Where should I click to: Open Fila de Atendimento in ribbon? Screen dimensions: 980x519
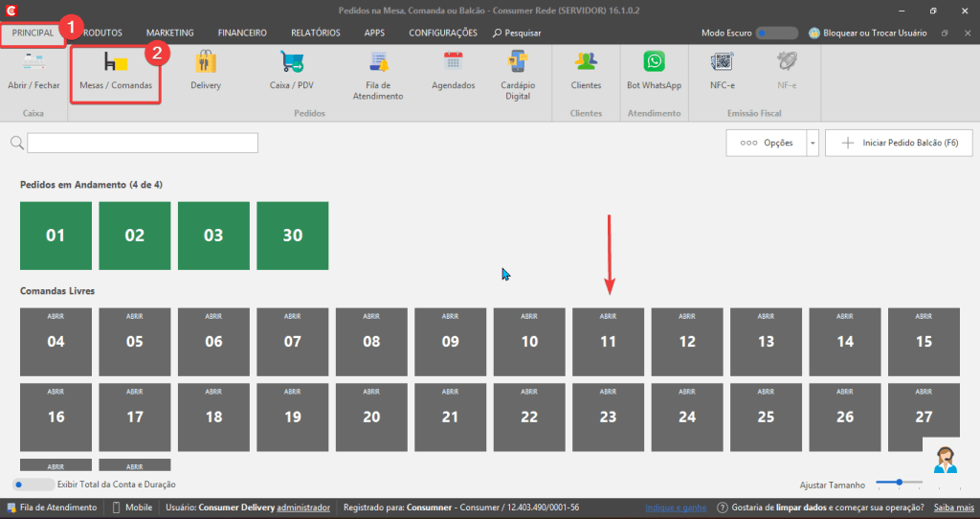click(378, 77)
